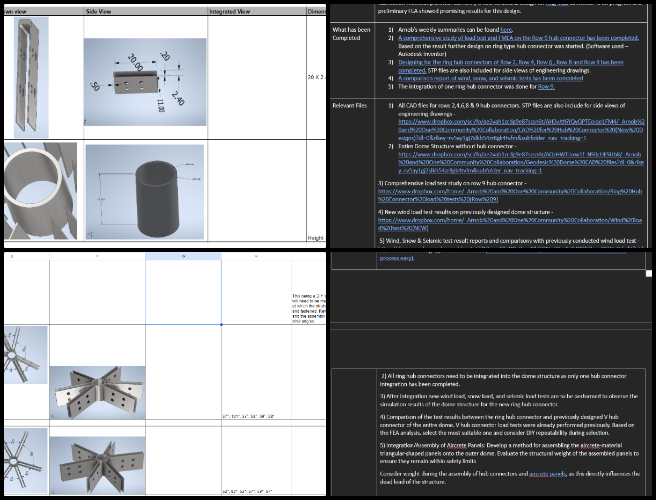Screen dimensions: 656x500
Task: Click the 'Side View' column header cell
Action: coord(146,11)
